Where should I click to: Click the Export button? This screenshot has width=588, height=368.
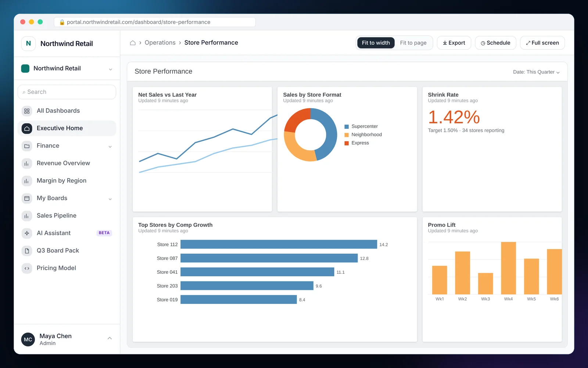pyautogui.click(x=454, y=43)
